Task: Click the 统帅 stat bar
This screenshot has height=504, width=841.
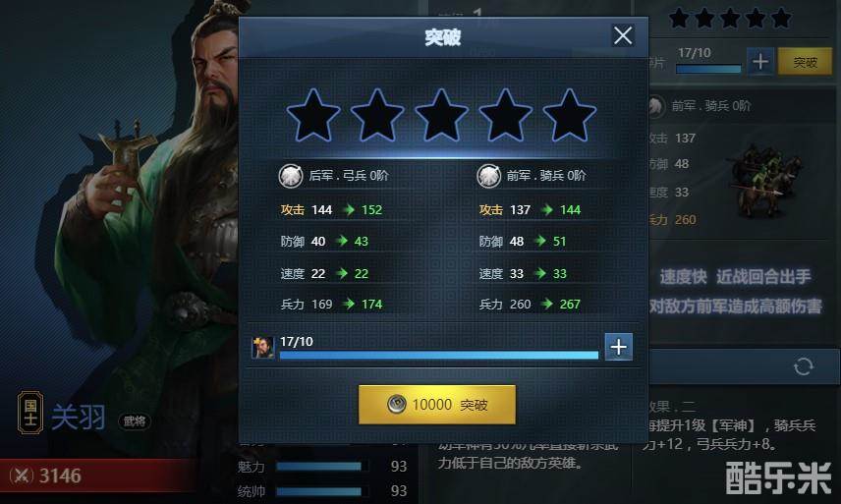Action: point(321,491)
